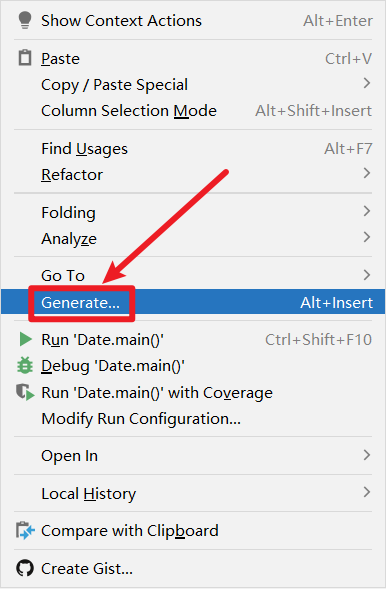
Task: Select Generate... menu entry
Action: (x=193, y=302)
